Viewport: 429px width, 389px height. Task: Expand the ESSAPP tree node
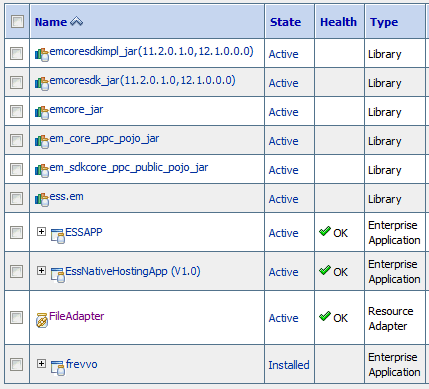coord(41,231)
